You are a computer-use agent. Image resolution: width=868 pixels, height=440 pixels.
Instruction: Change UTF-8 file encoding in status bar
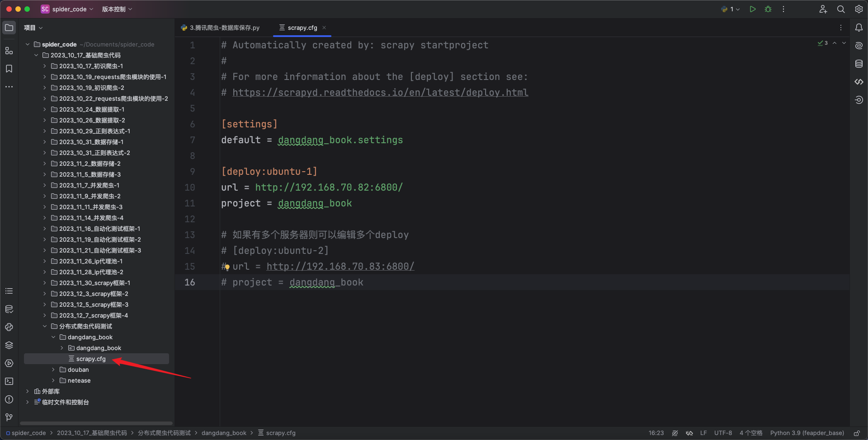click(723, 433)
